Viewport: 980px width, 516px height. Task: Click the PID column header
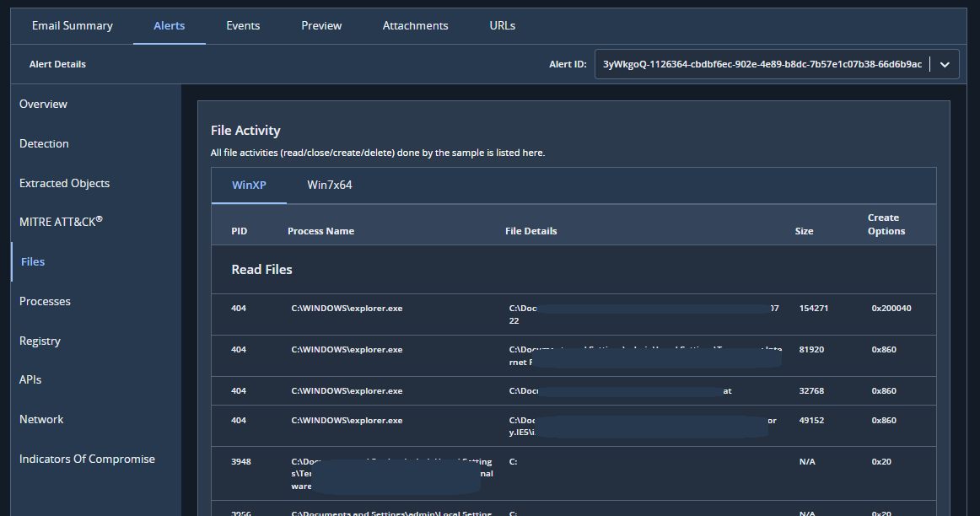pyautogui.click(x=240, y=231)
